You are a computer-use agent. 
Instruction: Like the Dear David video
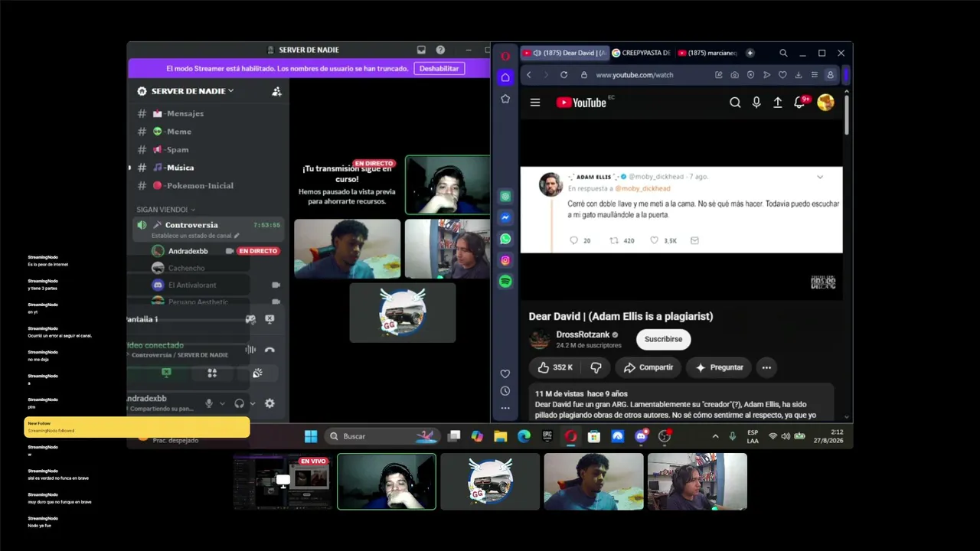[x=555, y=367]
